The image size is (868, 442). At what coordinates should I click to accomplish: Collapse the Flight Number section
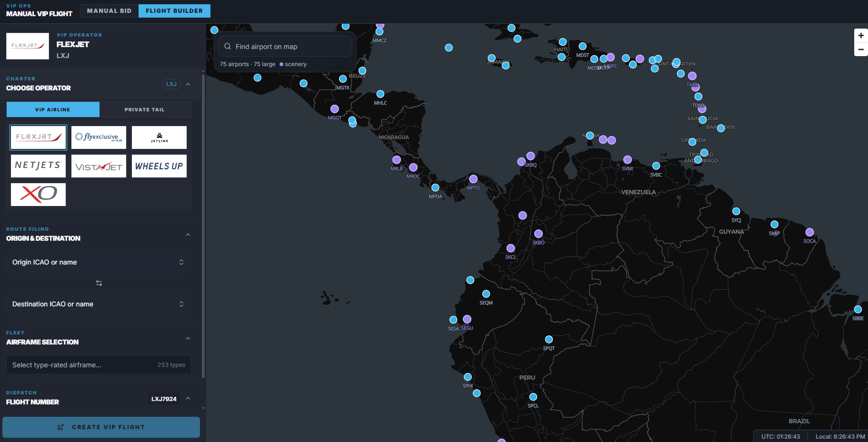click(188, 398)
